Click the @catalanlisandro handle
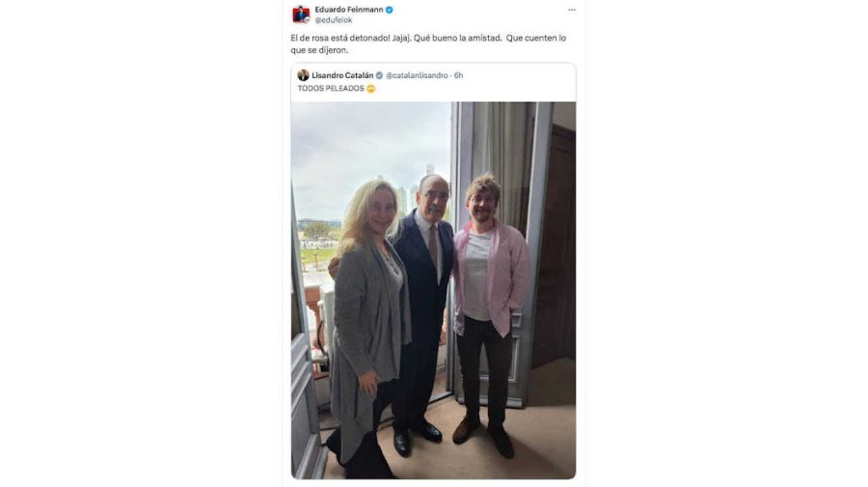The height and width of the screenshot is (487, 868). (417, 75)
